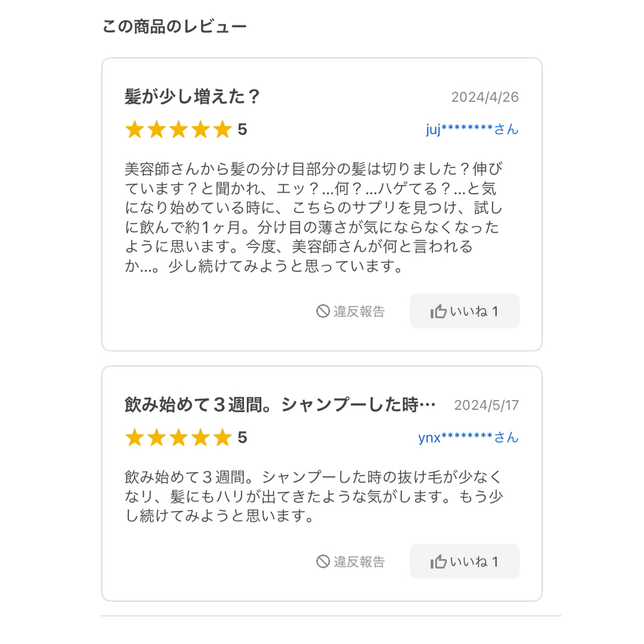Click the 2024/5/17 review date

[x=487, y=405]
